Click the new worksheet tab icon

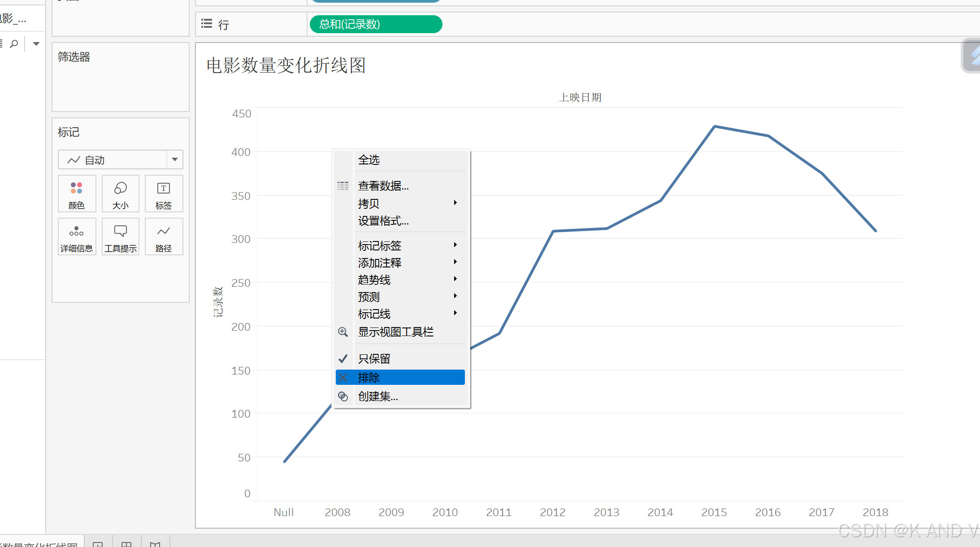click(98, 544)
